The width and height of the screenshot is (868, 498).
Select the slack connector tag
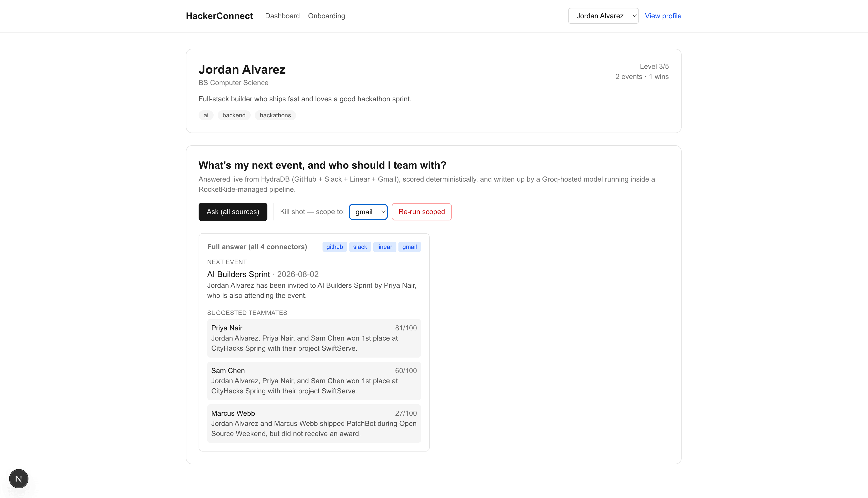pyautogui.click(x=360, y=247)
